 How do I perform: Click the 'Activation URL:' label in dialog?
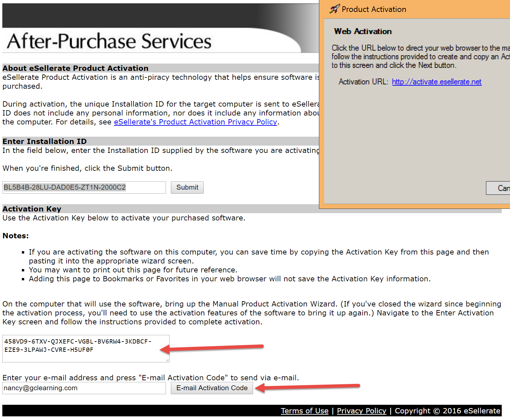pos(363,82)
